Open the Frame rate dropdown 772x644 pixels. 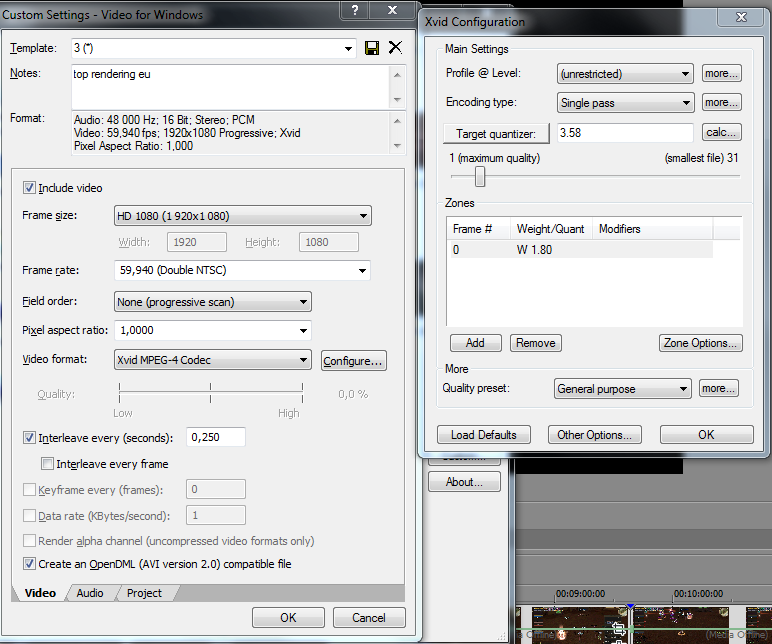(362, 270)
